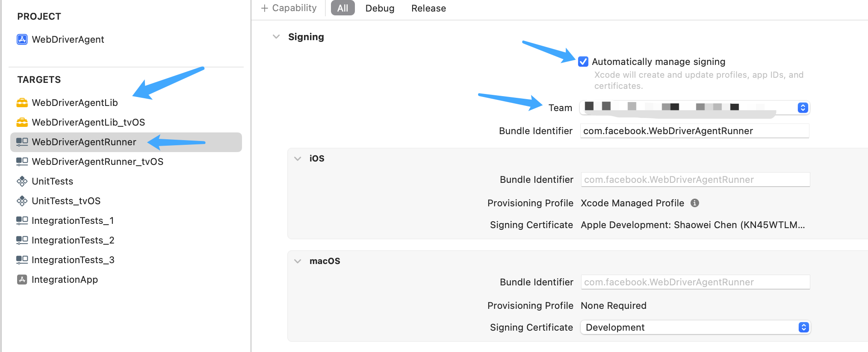Open macOS Signing Certificate Development dropdown
Image resolution: width=868 pixels, height=352 pixels.
695,327
